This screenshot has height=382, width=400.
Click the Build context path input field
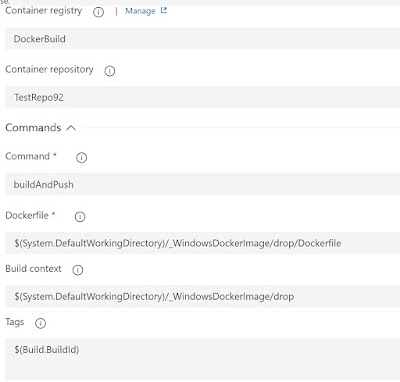[x=203, y=296]
